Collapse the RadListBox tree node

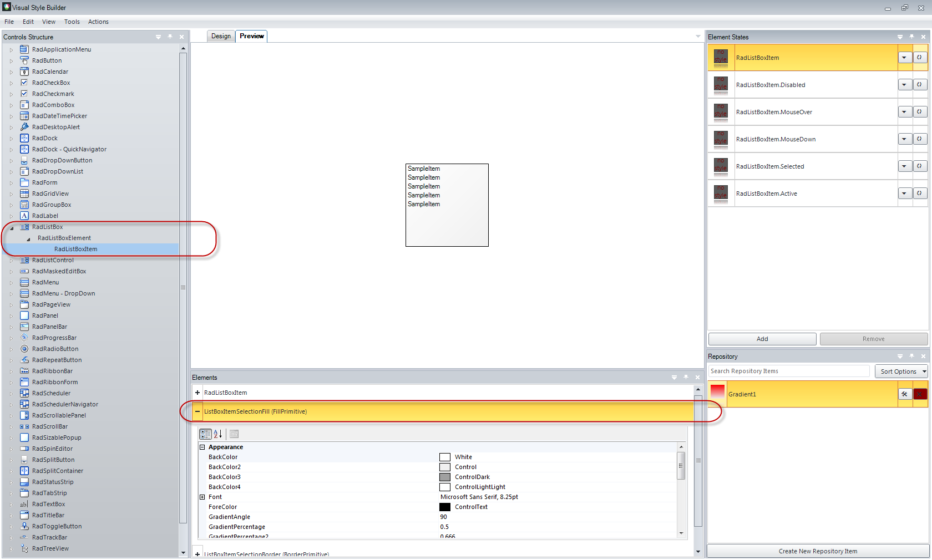click(12, 227)
